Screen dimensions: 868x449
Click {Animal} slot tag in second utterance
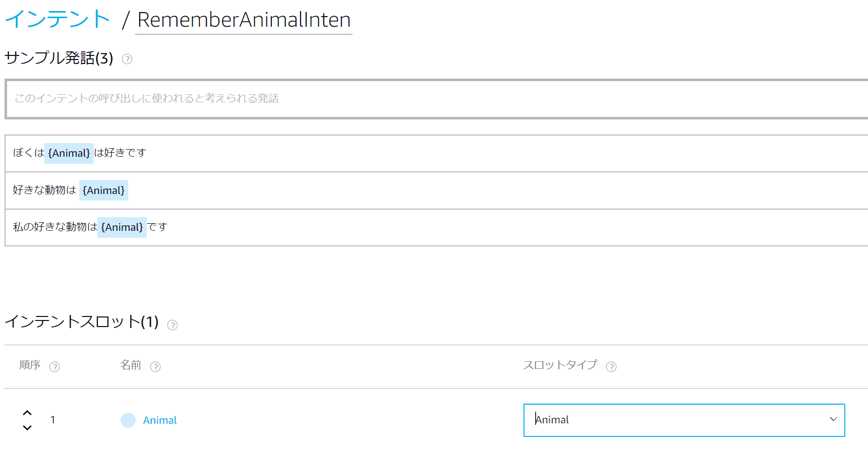tap(103, 190)
